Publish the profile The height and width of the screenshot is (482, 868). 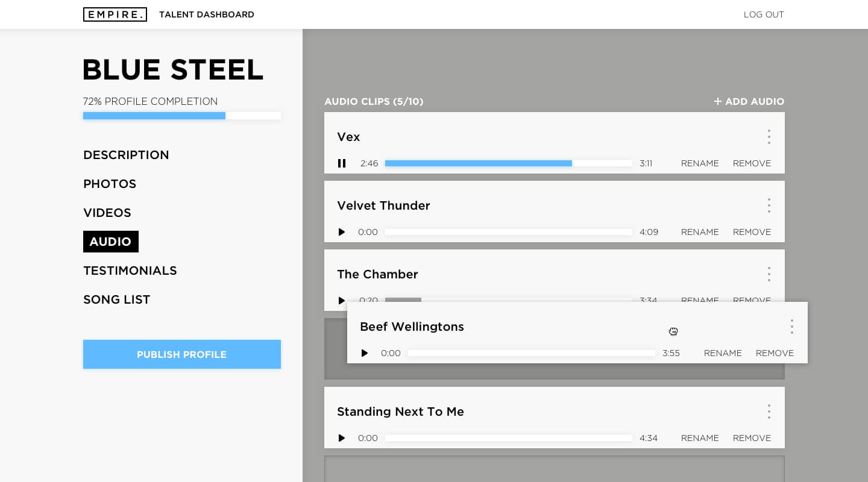[x=182, y=354]
